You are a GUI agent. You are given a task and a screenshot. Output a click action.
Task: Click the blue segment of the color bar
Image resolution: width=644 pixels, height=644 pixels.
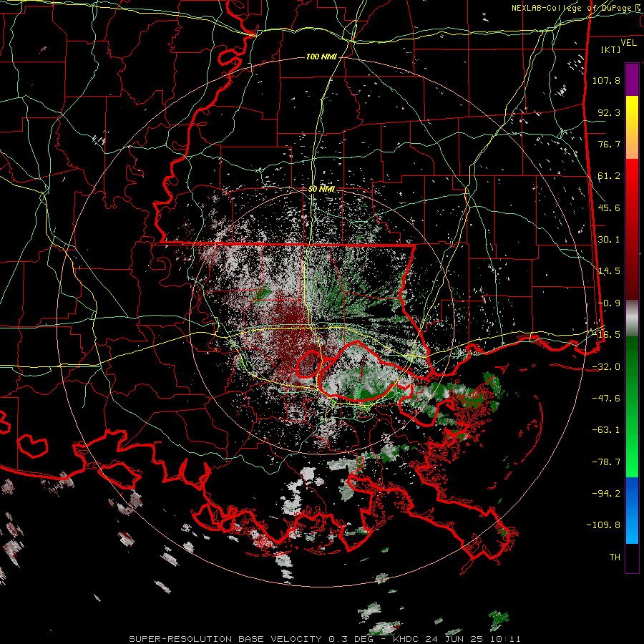tap(632, 510)
